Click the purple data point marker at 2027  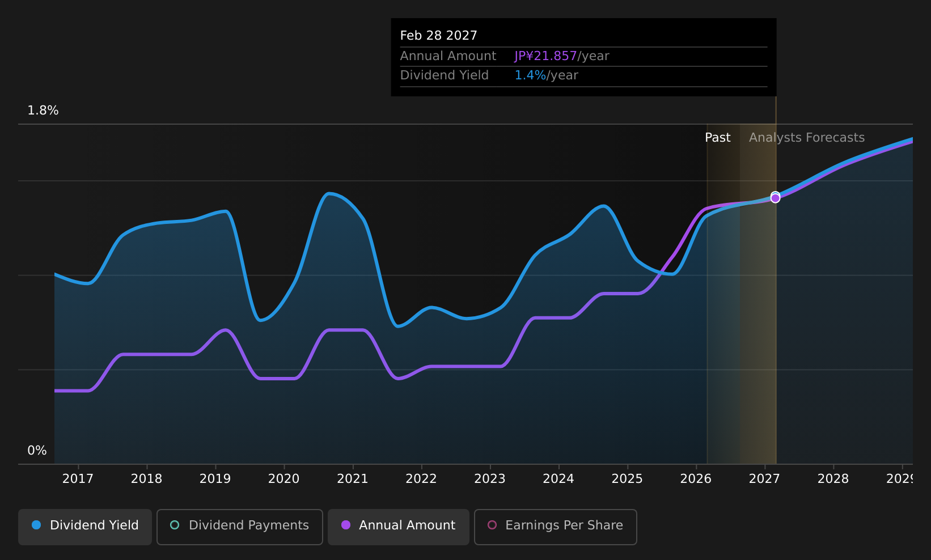[x=775, y=198]
